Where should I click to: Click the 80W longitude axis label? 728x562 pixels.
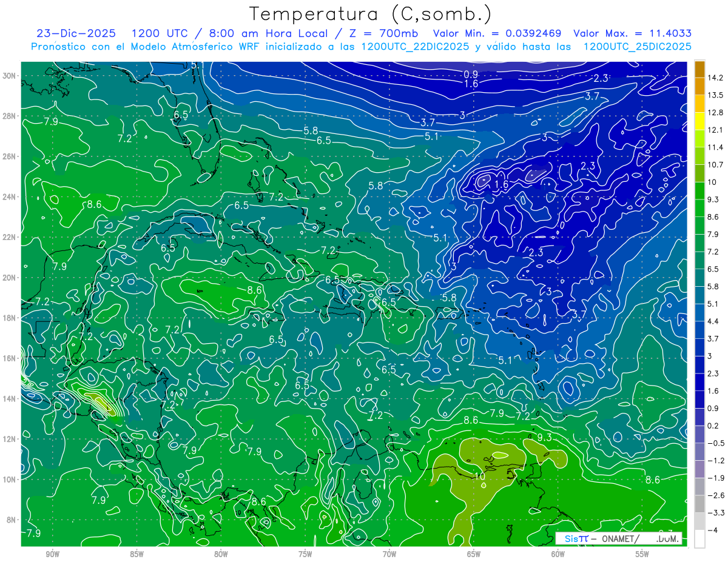pyautogui.click(x=221, y=555)
